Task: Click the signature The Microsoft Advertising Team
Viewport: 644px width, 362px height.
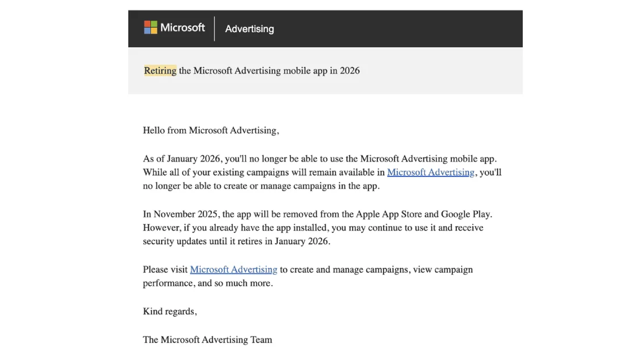Action: pos(207,340)
